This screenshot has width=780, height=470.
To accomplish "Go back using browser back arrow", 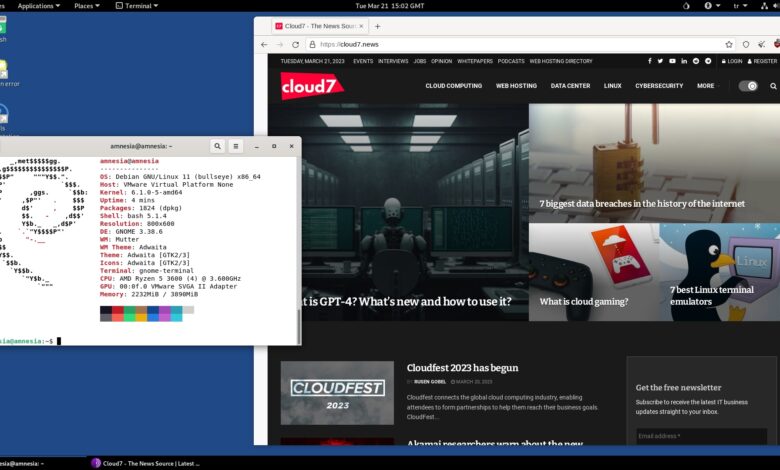I will 264,44.
